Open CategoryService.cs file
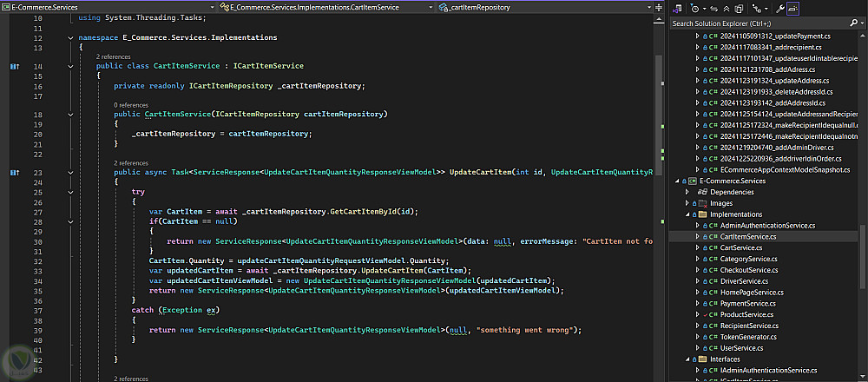Viewport: 868px width, 382px height. coord(748,259)
